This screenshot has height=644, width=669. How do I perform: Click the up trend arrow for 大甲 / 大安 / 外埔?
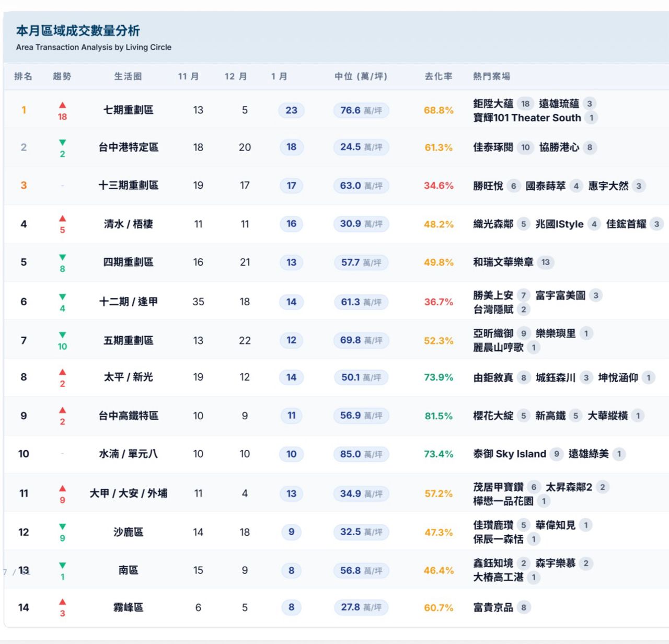pyautogui.click(x=62, y=488)
